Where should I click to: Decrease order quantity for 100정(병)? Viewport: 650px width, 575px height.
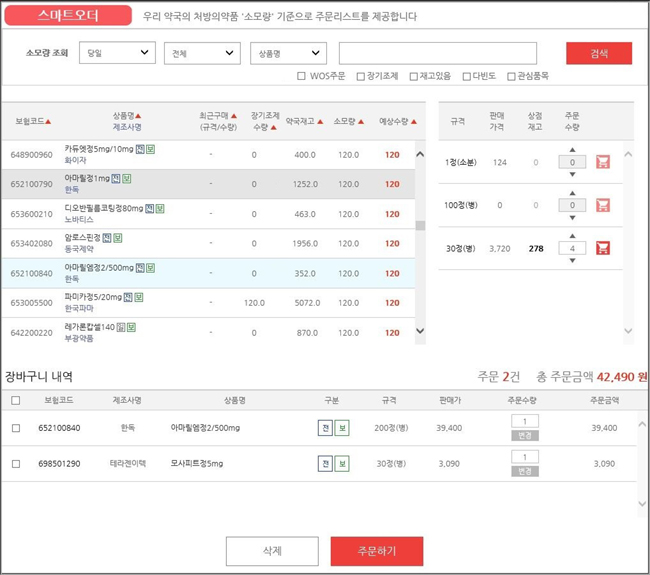coord(572,218)
